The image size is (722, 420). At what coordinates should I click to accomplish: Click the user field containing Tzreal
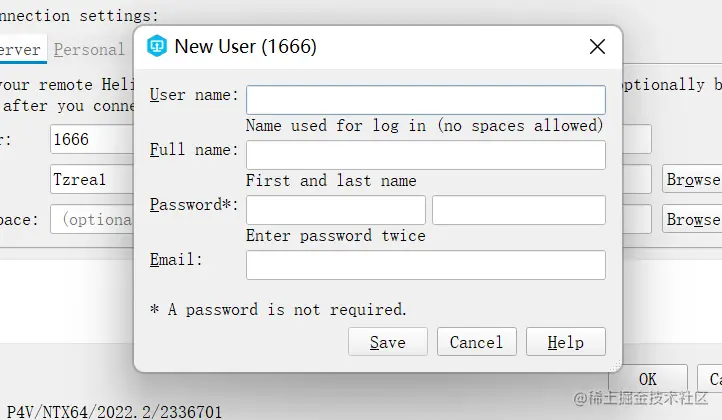point(90,179)
